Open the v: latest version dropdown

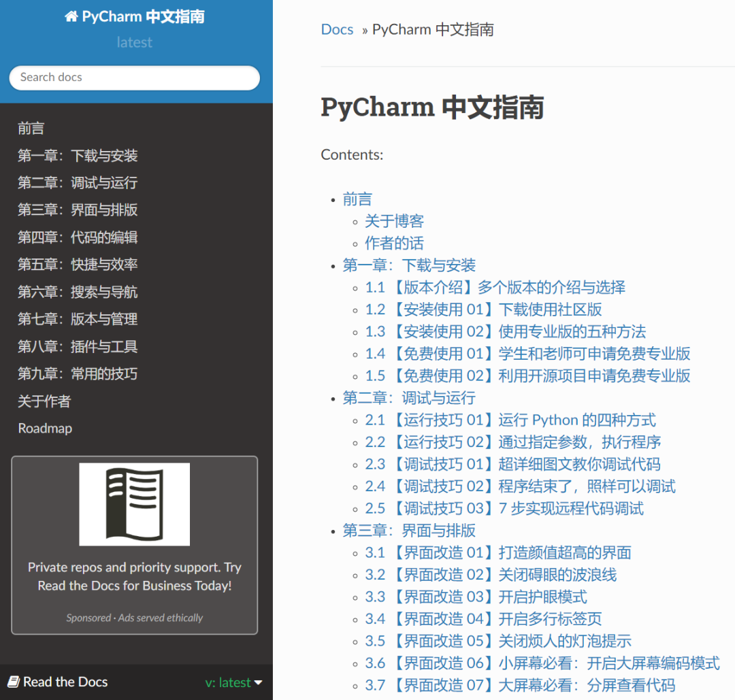[233, 682]
